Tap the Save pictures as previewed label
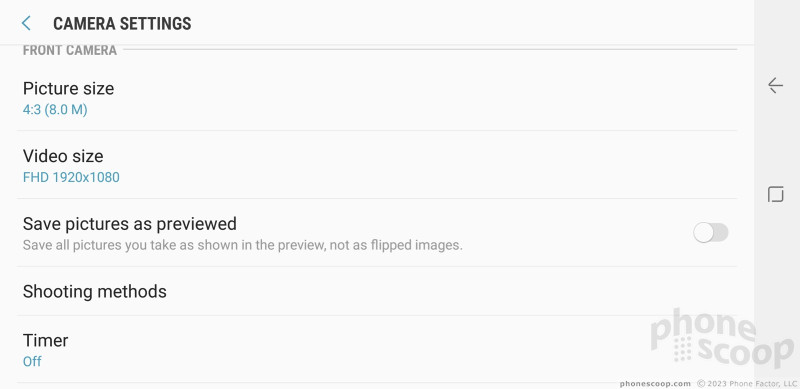 tap(130, 224)
